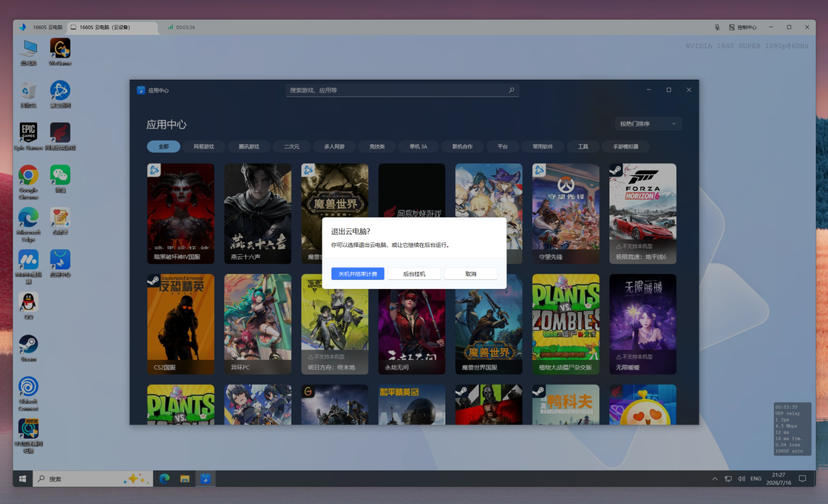Switch to the 1660S 云电脑 (云设备) tab
Viewport: 828px width, 504px height.
pyautogui.click(x=113, y=27)
